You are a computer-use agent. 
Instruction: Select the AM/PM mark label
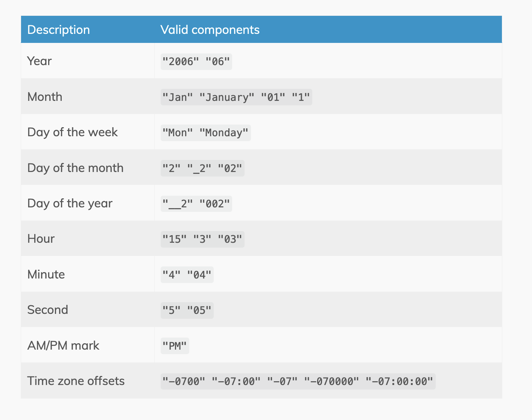(x=63, y=345)
